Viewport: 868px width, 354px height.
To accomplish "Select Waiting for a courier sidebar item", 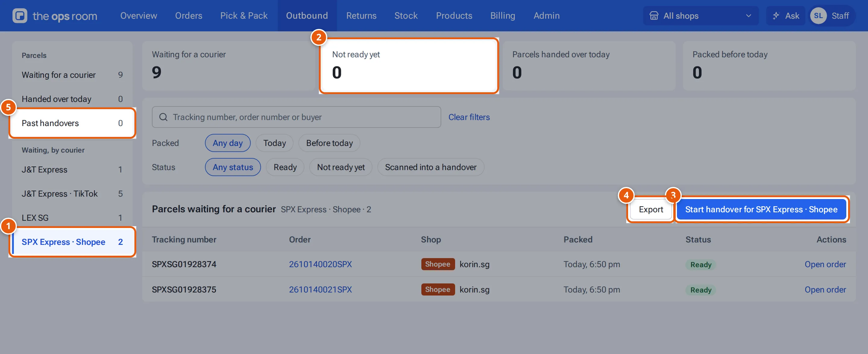I will coord(72,75).
